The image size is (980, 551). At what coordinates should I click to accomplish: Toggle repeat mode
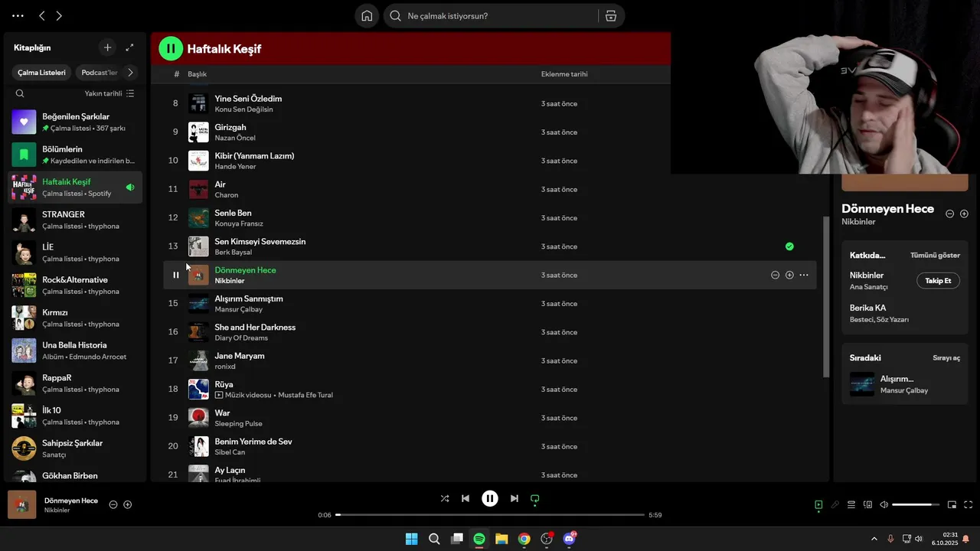coord(535,498)
